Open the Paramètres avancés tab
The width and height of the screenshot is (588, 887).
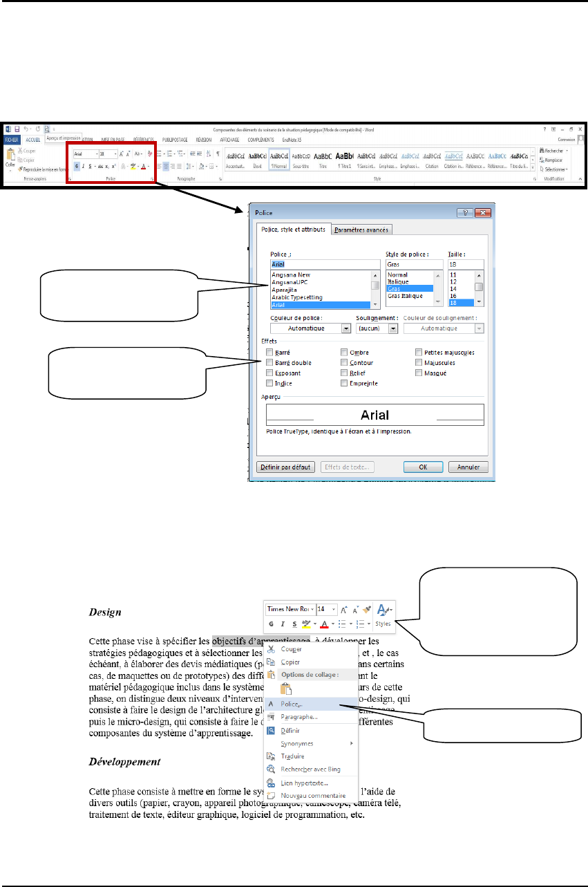(363, 230)
